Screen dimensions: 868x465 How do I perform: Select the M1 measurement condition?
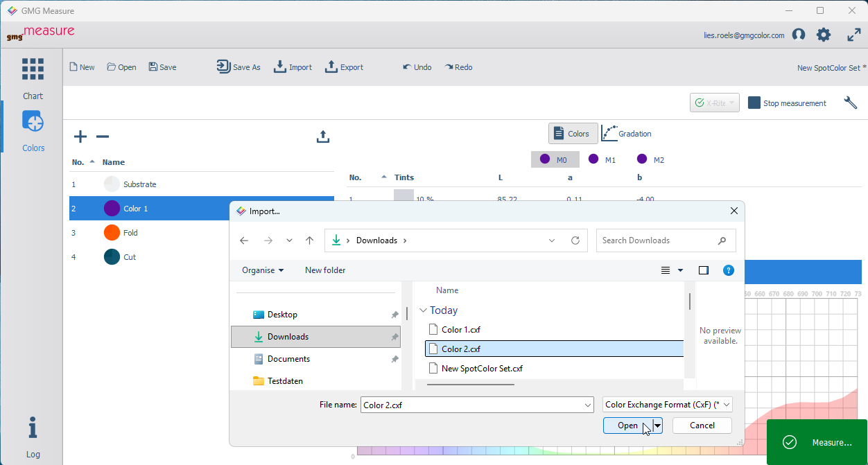602,159
